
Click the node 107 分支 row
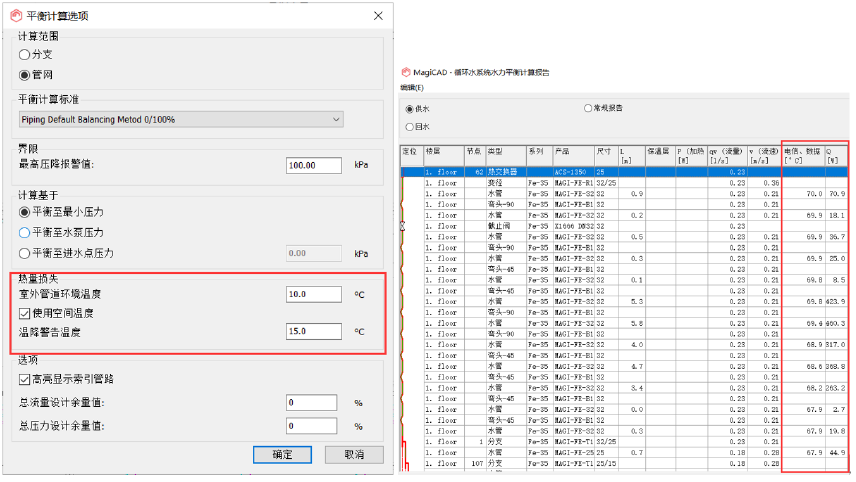[624, 463]
